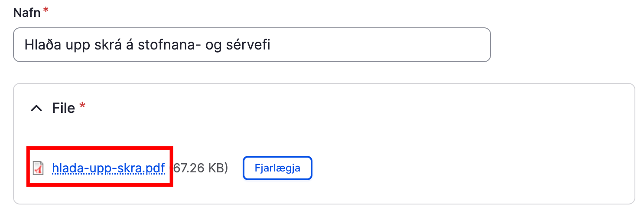Click the File section heading

[x=64, y=108]
